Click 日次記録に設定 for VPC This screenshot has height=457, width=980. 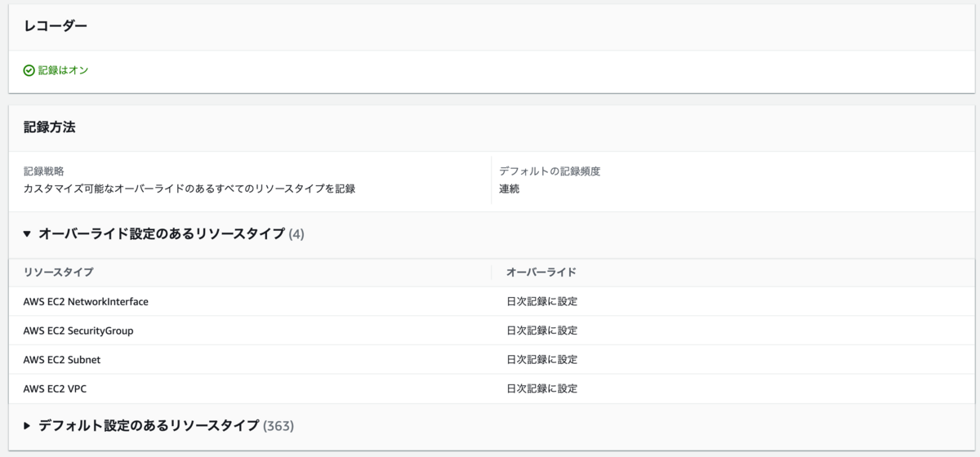[x=541, y=389]
